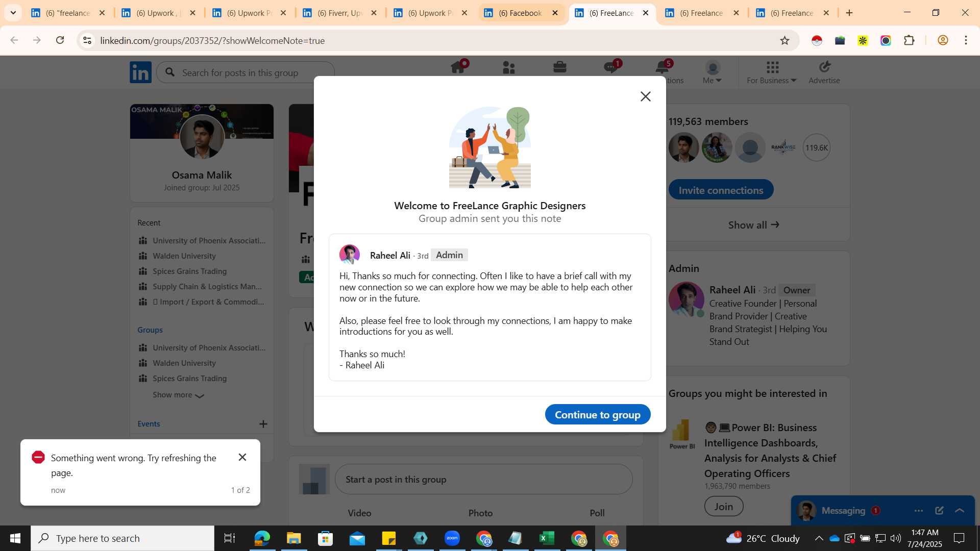
Task: Open Microsoft Edge from taskbar
Action: (262, 538)
